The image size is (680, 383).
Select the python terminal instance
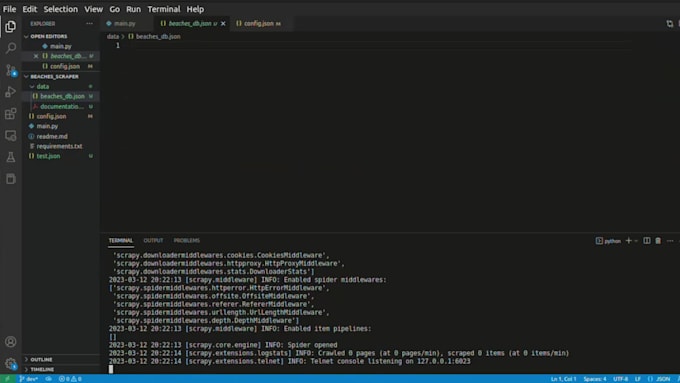(608, 241)
